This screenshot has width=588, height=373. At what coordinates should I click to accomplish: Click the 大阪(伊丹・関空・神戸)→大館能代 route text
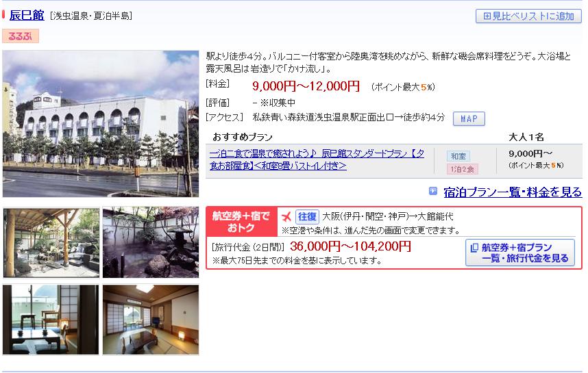point(388,216)
